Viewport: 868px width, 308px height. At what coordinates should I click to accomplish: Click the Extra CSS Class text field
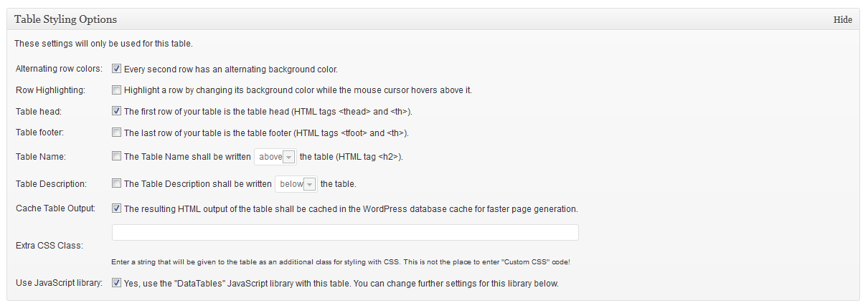tap(345, 232)
